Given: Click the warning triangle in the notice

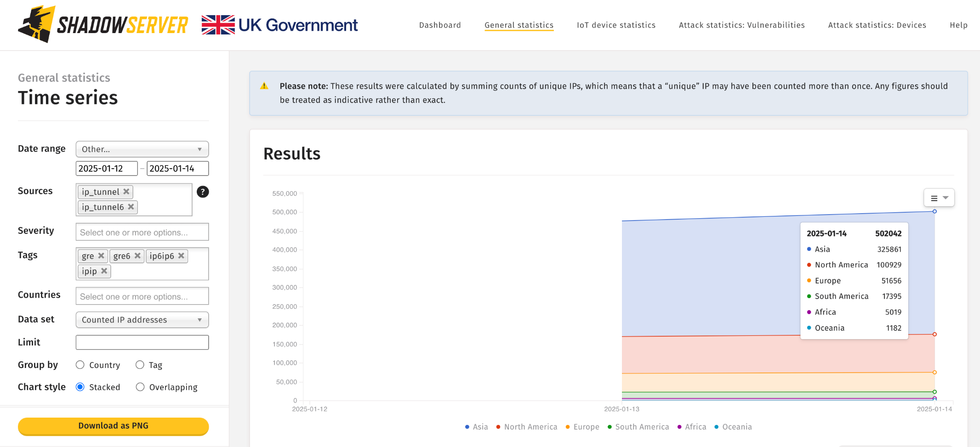Looking at the screenshot, I should pos(264,85).
